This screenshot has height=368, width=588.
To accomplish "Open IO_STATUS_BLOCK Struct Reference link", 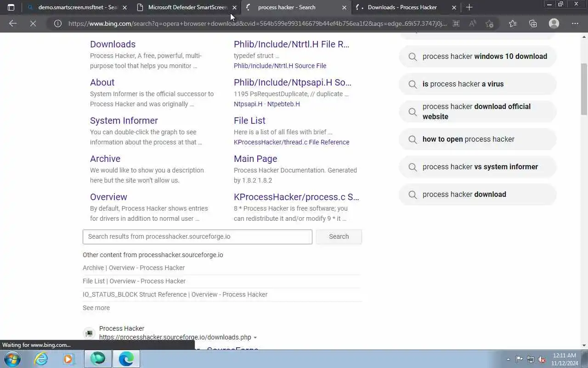I will click(x=175, y=294).
